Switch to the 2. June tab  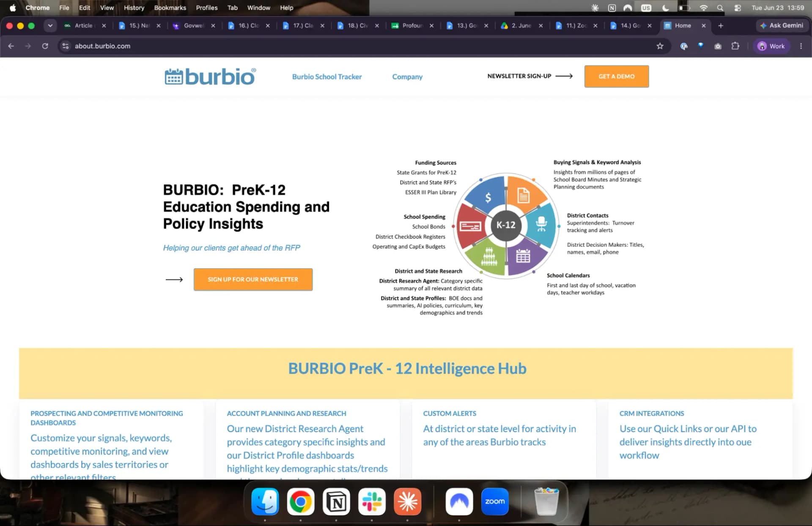point(521,26)
